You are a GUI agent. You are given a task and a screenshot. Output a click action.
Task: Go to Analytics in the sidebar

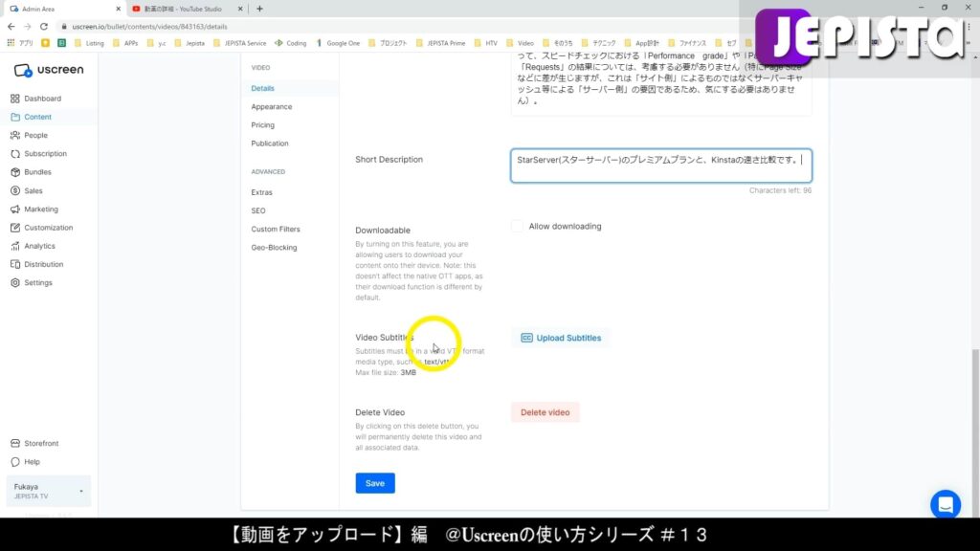39,246
